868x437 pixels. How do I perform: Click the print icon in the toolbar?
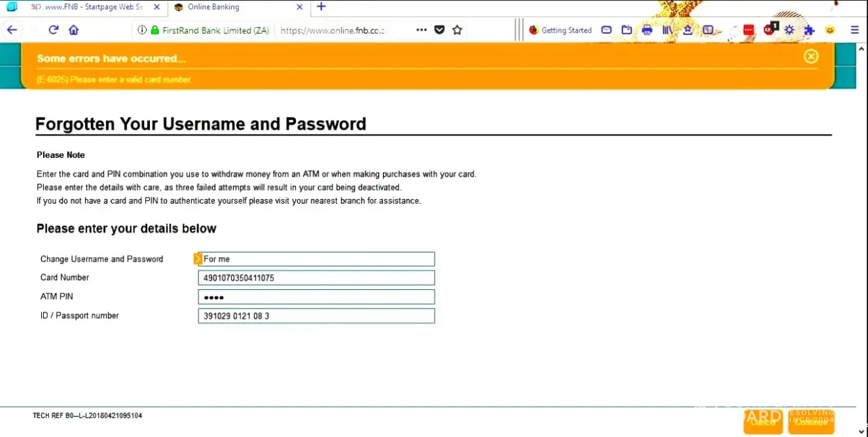click(x=647, y=30)
